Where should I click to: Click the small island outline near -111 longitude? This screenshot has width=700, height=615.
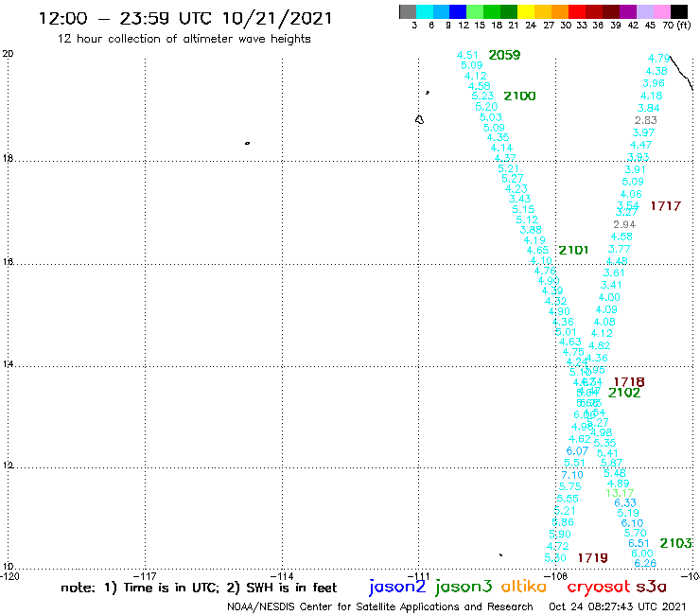[x=419, y=120]
